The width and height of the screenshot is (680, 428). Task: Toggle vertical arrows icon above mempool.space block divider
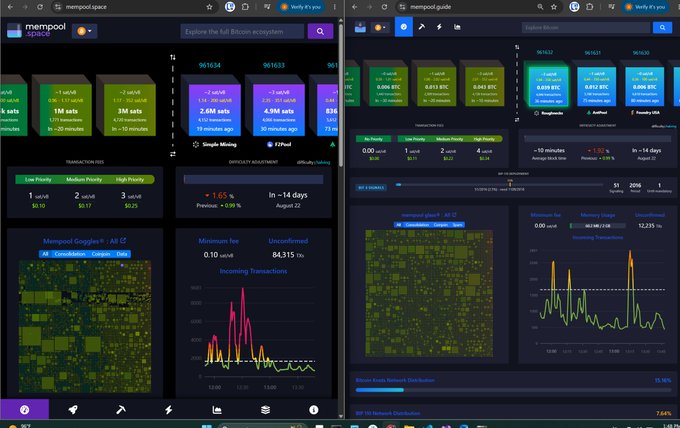173,57
